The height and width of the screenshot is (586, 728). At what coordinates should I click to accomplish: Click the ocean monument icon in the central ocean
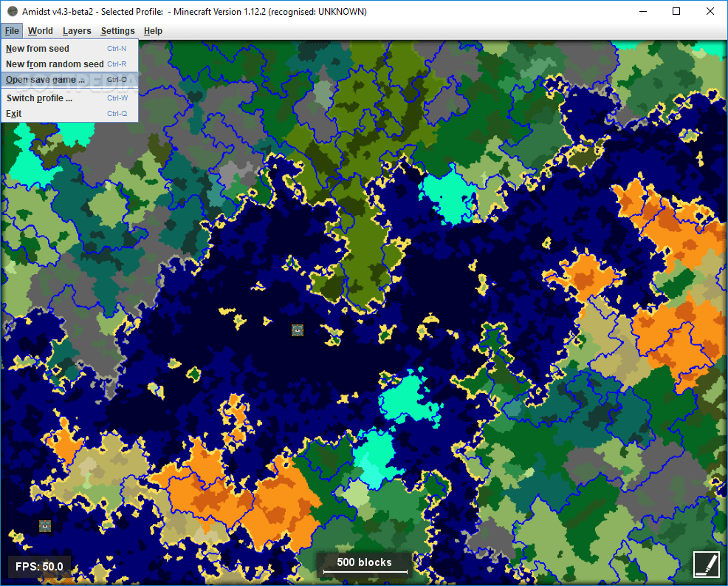[x=297, y=330]
